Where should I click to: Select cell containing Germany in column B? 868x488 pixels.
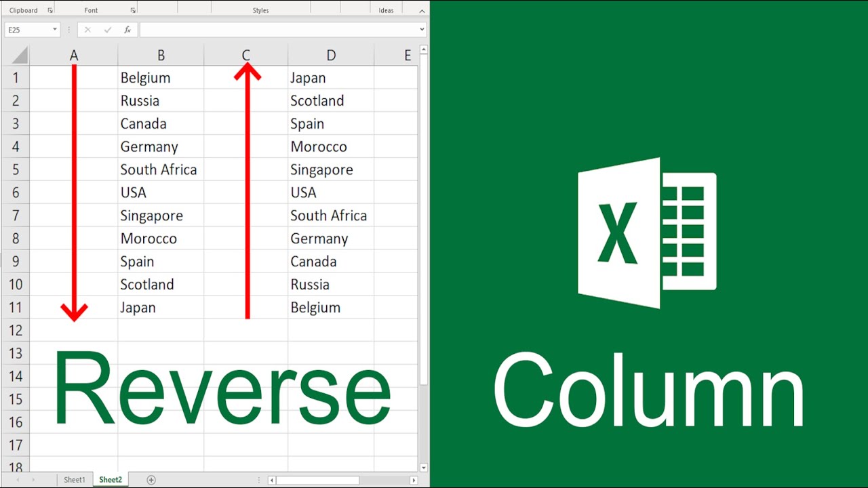(x=161, y=146)
